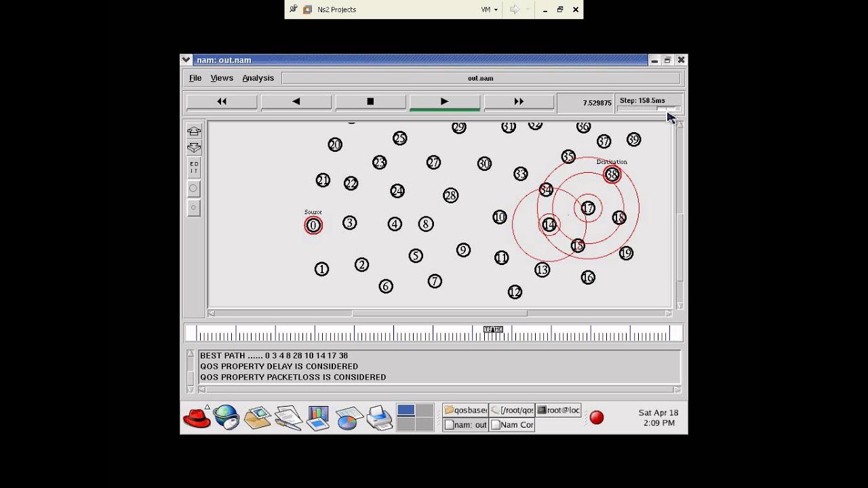This screenshot has height=488, width=868.
Task: Open the Analysis menu
Action: 258,78
